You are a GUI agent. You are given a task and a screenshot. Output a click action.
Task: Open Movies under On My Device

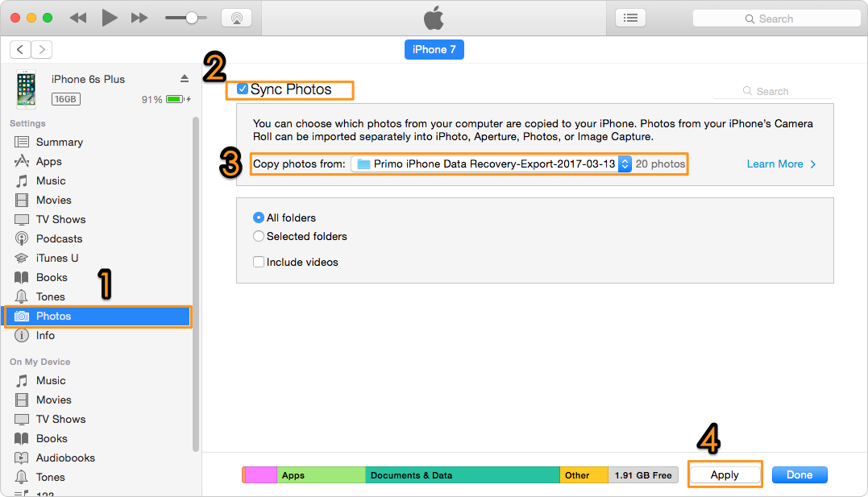(54, 400)
